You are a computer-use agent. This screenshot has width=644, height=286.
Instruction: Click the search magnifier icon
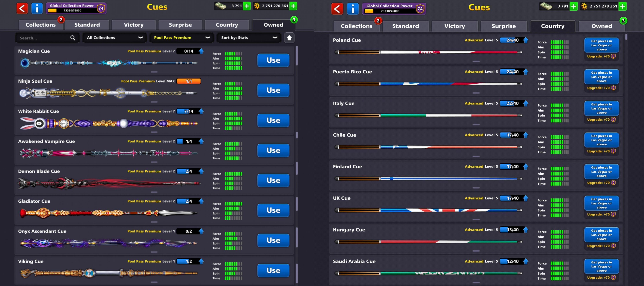[72, 38]
